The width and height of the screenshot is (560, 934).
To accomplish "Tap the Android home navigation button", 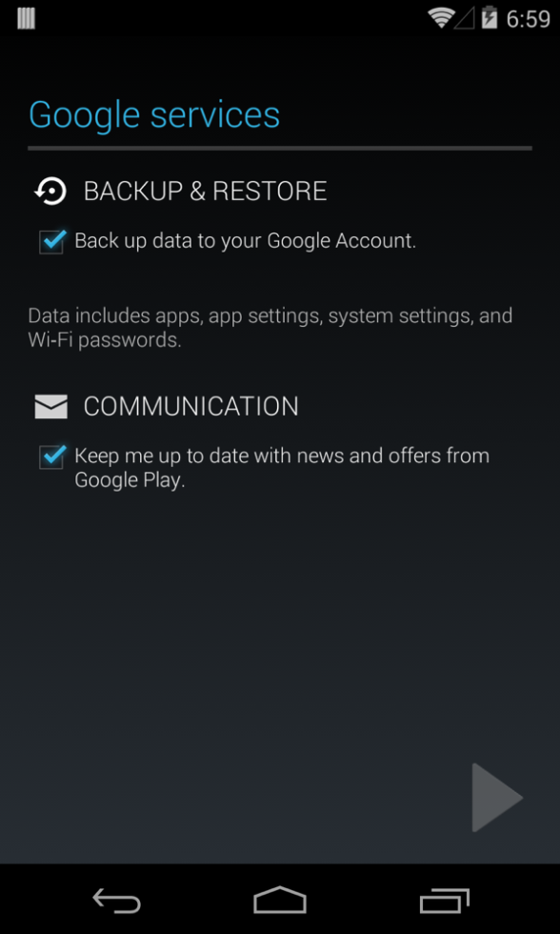I will click(280, 900).
